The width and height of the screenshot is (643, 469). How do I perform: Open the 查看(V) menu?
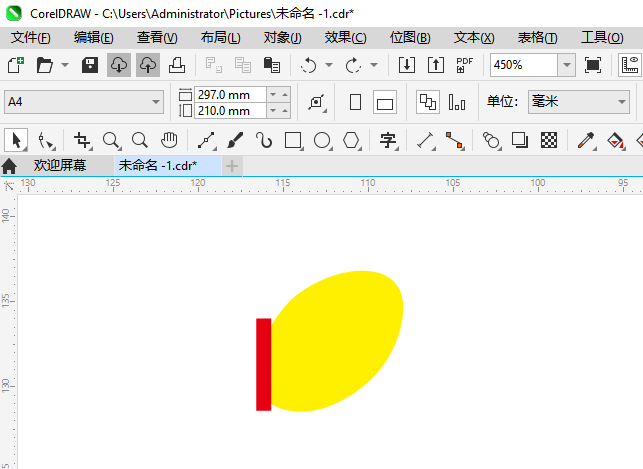157,38
